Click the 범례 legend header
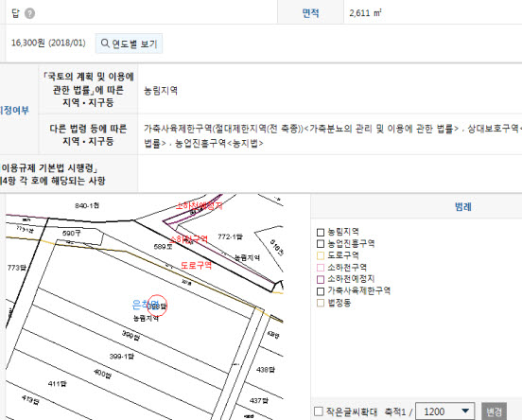 [x=462, y=206]
